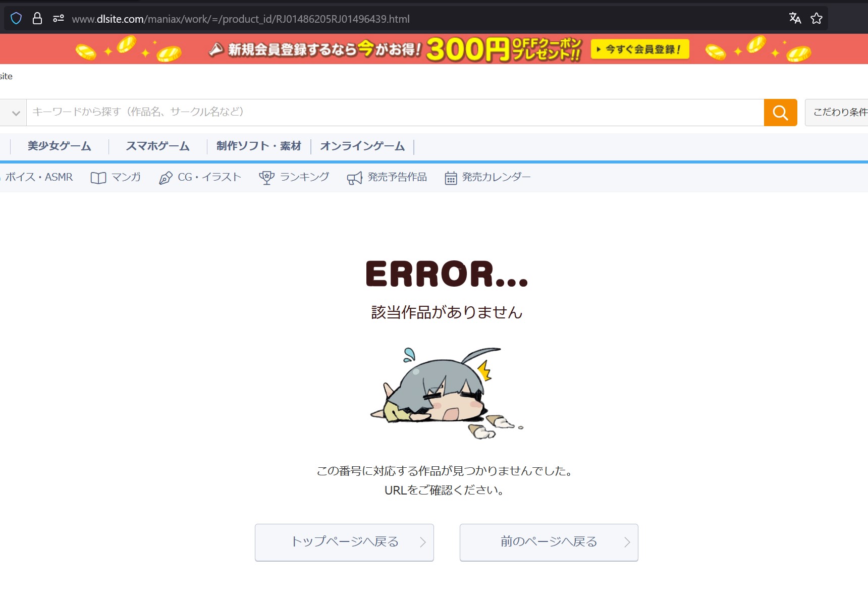
Task: Click the manga book icon
Action: tap(98, 178)
